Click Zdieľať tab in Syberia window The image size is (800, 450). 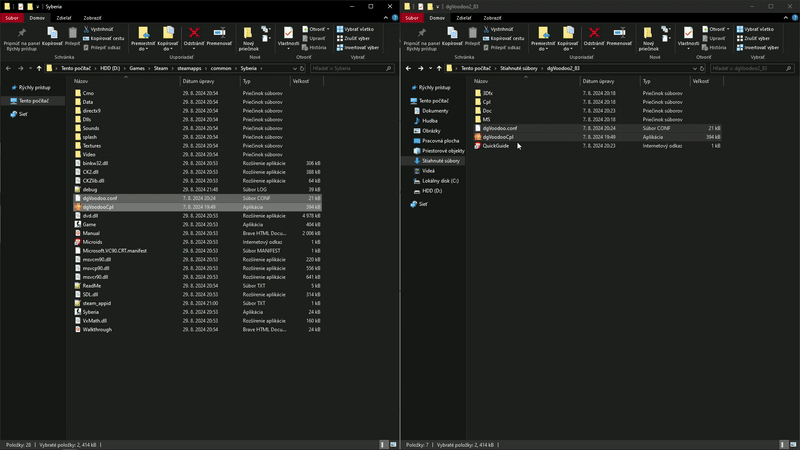click(64, 18)
